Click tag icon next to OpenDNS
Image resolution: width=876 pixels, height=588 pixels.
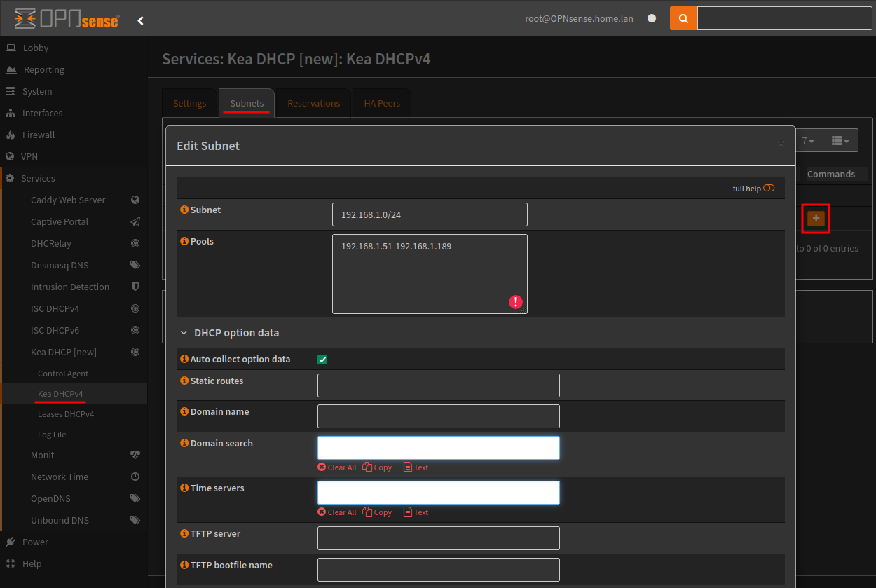[135, 498]
